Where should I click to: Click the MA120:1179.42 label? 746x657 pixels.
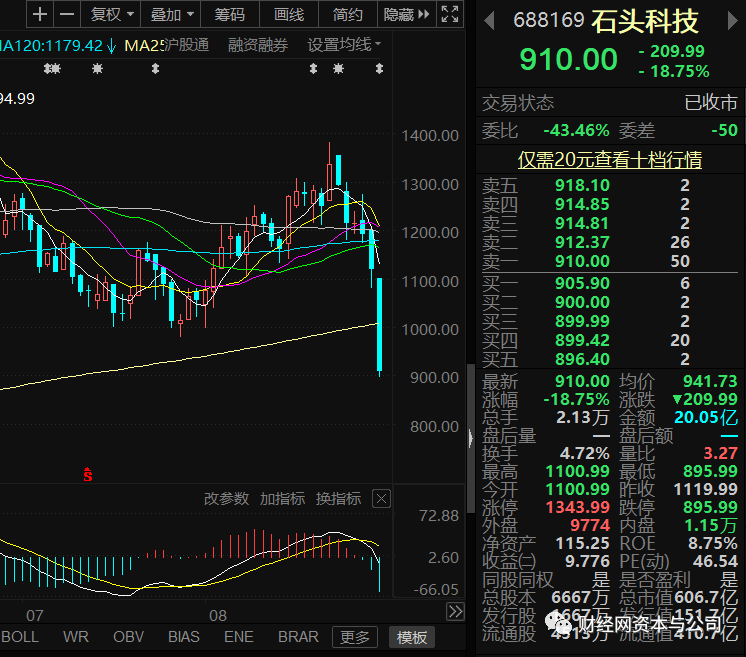coord(51,46)
